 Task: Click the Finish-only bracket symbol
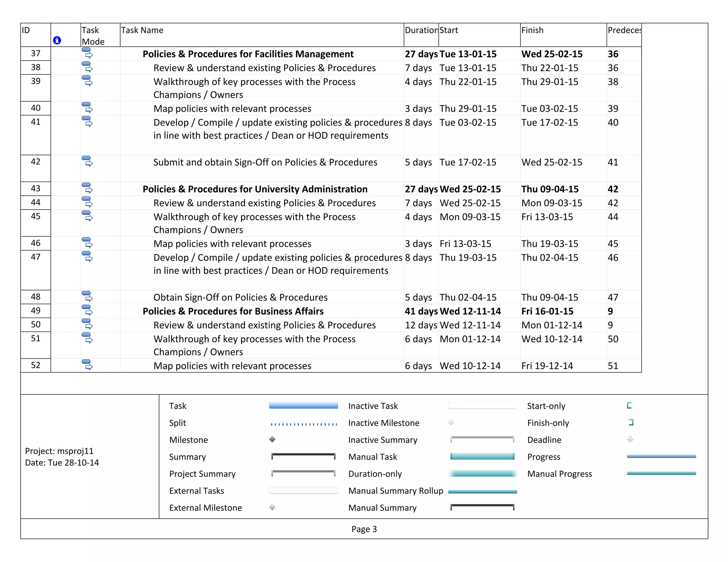click(x=631, y=423)
